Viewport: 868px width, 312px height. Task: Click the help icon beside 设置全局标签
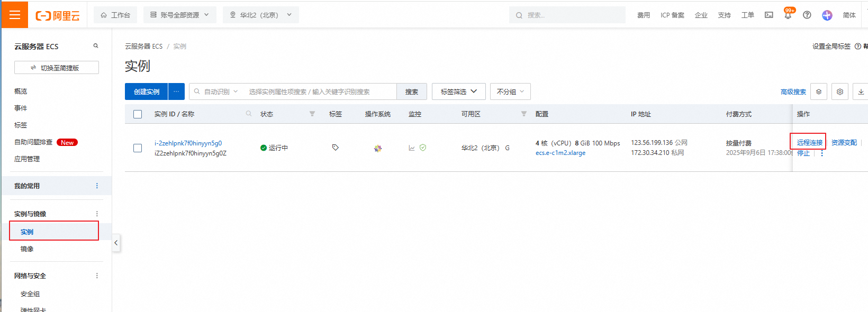tap(858, 47)
